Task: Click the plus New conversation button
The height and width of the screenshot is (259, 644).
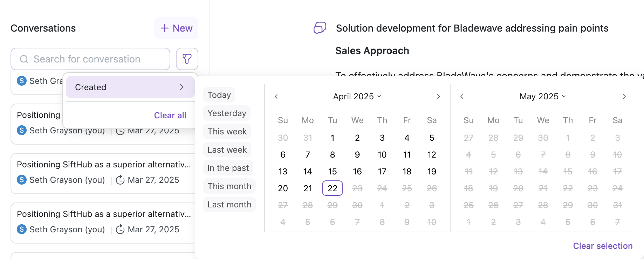Action: tap(176, 28)
